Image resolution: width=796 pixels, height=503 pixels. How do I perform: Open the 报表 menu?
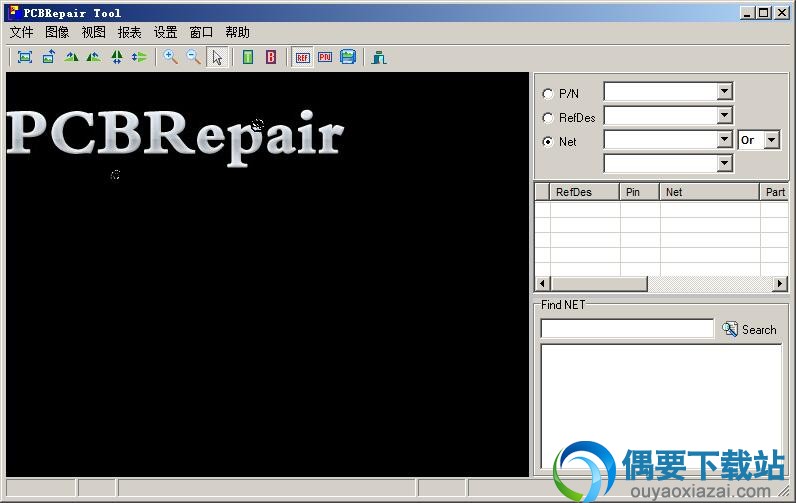coord(129,32)
